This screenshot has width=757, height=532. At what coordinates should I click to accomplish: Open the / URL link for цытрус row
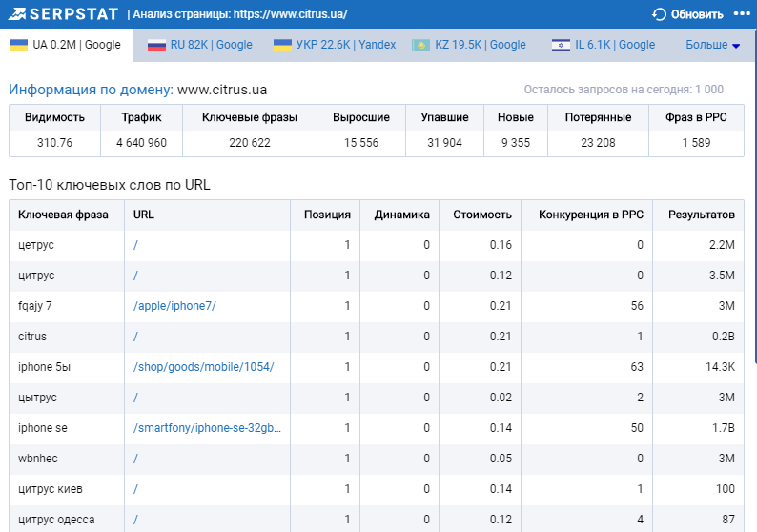pos(135,398)
